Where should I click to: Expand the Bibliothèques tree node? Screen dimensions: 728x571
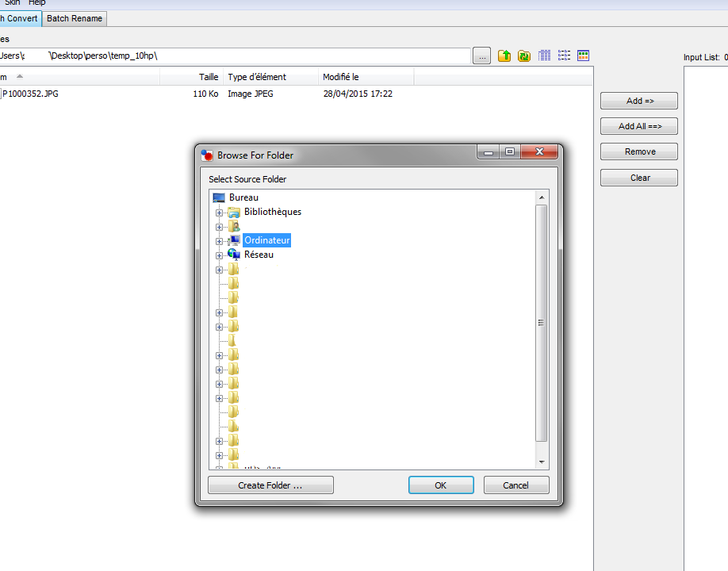[219, 213]
